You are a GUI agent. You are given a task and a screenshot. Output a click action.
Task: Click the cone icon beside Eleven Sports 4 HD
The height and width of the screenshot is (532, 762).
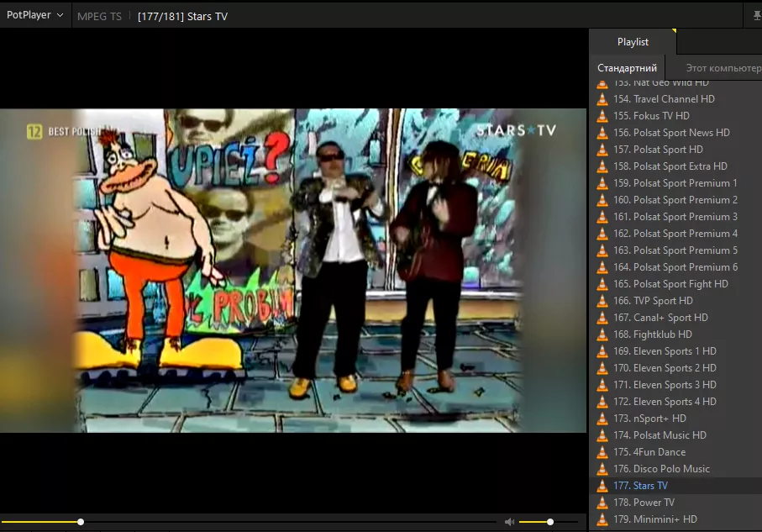[602, 402]
